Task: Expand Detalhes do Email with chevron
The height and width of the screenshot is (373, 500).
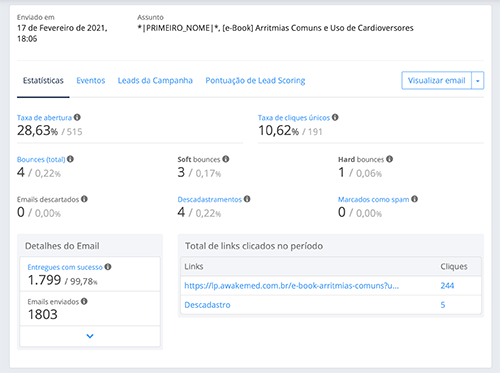Action: click(x=90, y=336)
